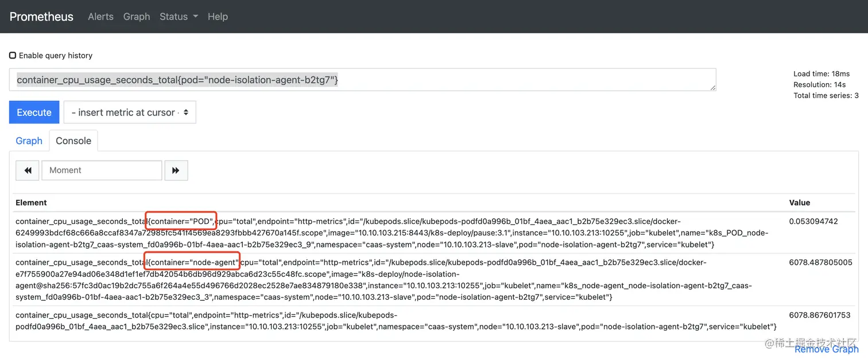The height and width of the screenshot is (360, 868).
Task: Open the Alerts page
Action: 100,17
